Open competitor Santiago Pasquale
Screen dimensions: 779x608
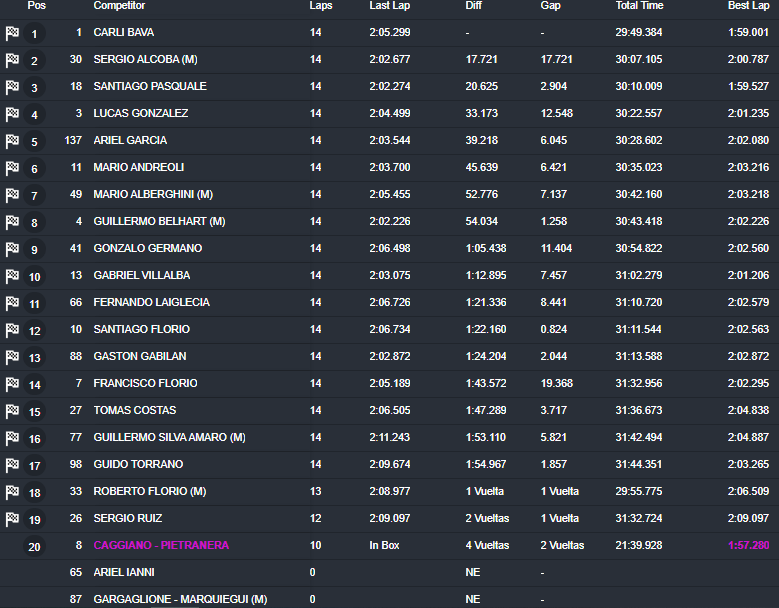point(150,87)
